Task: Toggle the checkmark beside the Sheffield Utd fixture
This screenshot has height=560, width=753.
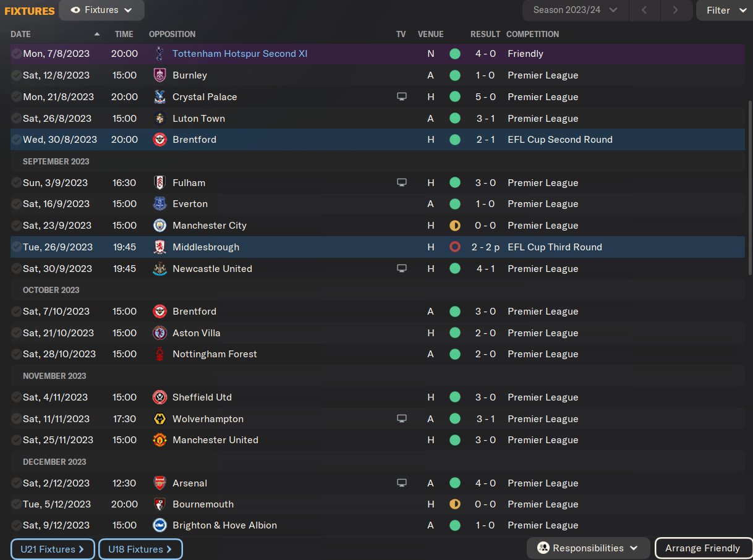Action: pos(16,397)
